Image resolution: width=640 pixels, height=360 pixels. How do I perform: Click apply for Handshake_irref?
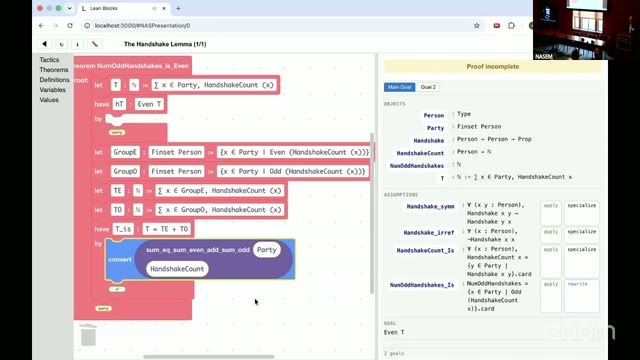pos(551,235)
